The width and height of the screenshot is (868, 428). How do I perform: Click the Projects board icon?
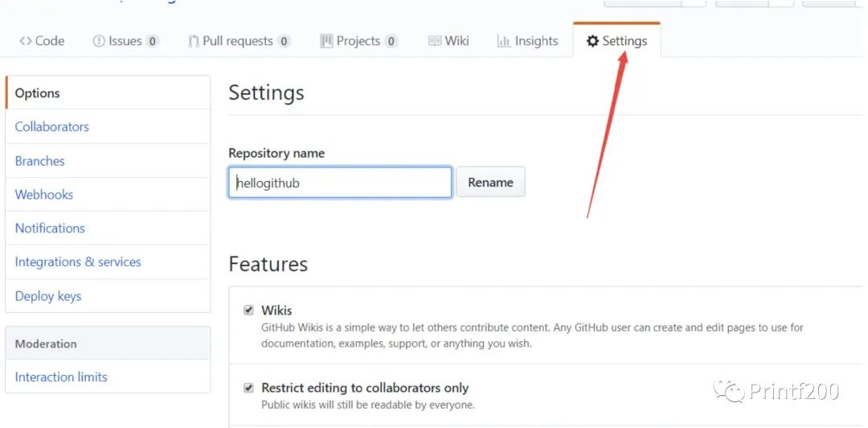(326, 41)
